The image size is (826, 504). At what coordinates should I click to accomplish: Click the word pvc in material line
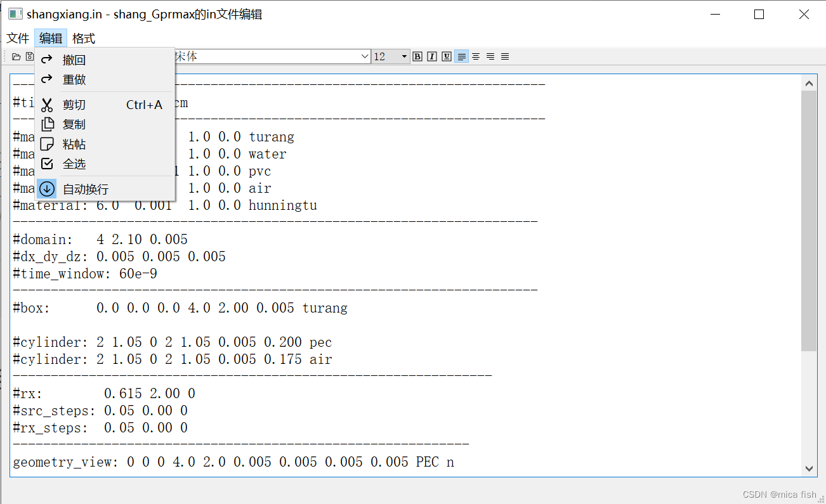click(x=260, y=171)
